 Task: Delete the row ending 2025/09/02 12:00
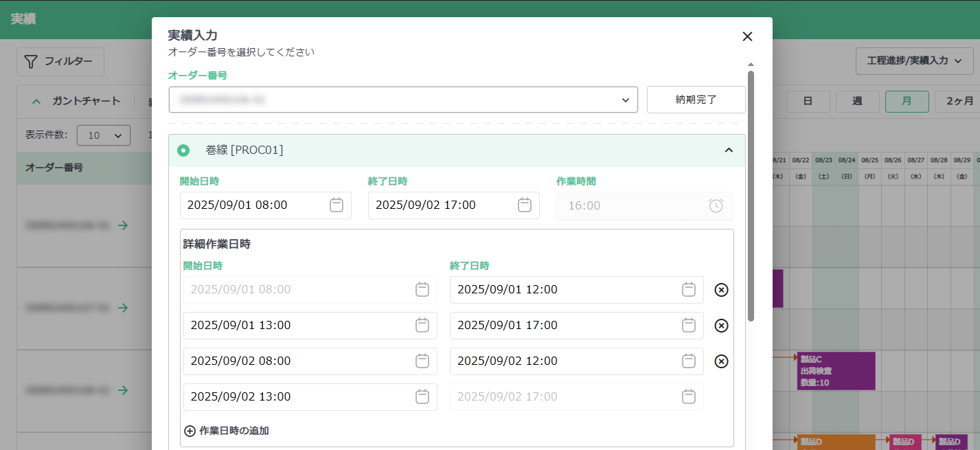[721, 361]
